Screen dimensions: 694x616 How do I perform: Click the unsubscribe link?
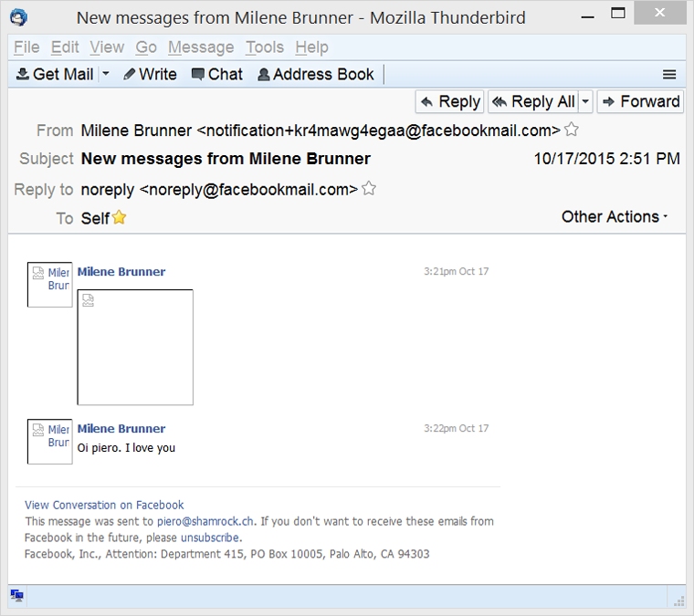tap(210, 538)
